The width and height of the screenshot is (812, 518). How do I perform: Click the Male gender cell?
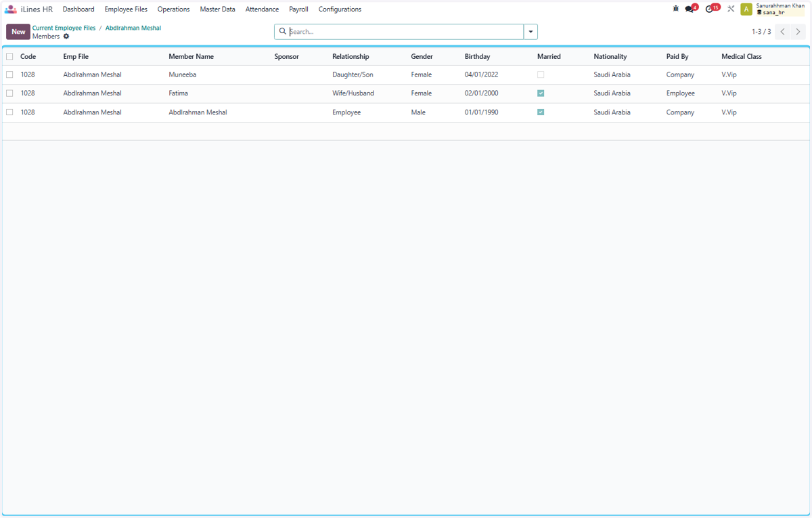pyautogui.click(x=418, y=112)
